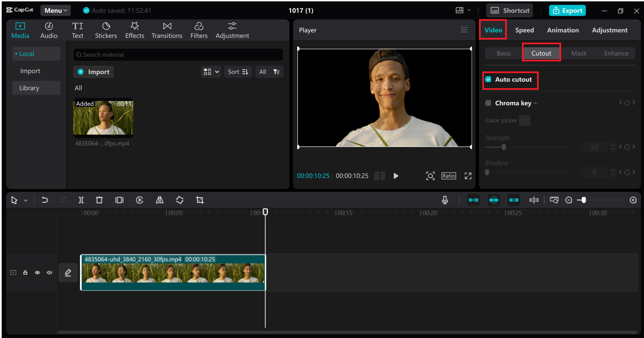Click the Shortcut button

(510, 10)
